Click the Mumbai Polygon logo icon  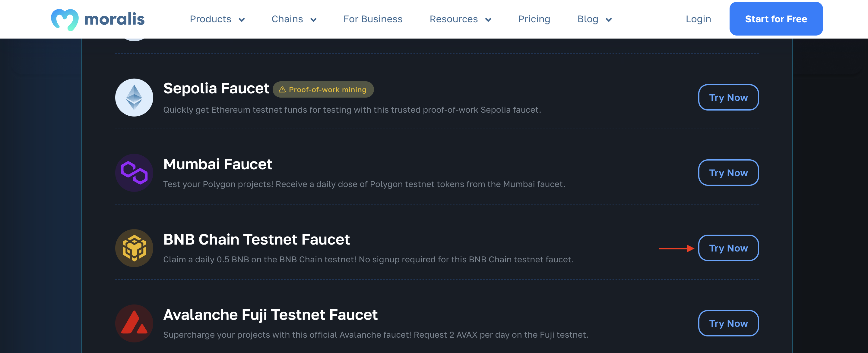point(134,173)
